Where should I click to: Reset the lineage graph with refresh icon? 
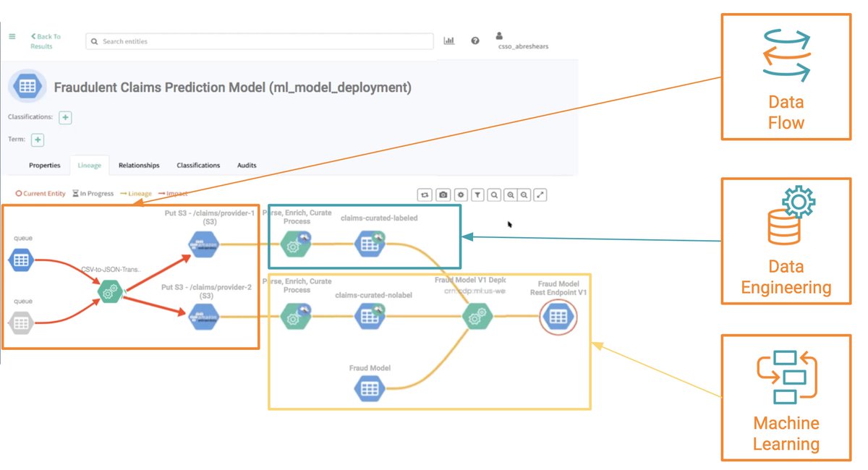[425, 195]
